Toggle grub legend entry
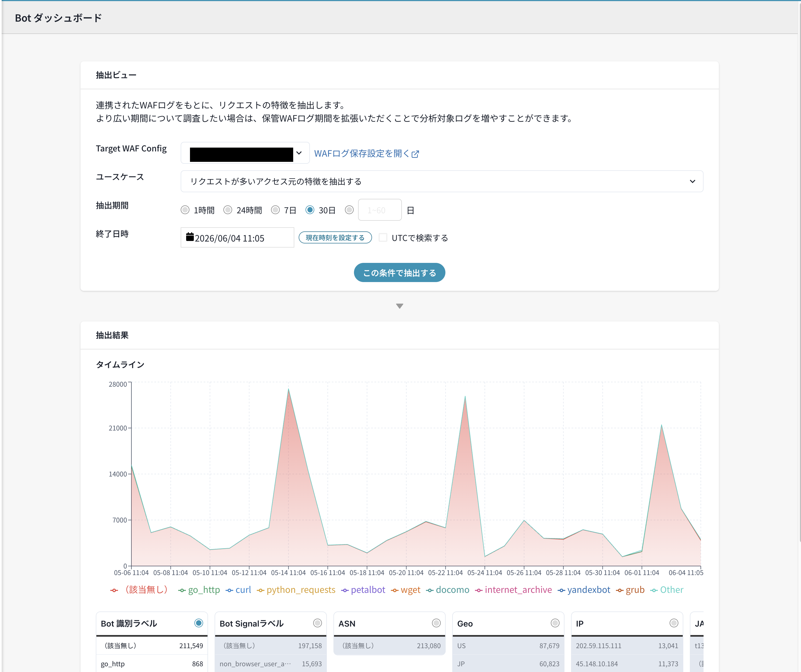This screenshot has width=801, height=672. [x=630, y=590]
